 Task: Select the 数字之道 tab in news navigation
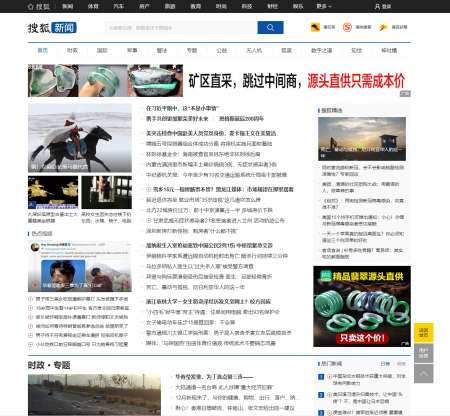click(x=321, y=50)
